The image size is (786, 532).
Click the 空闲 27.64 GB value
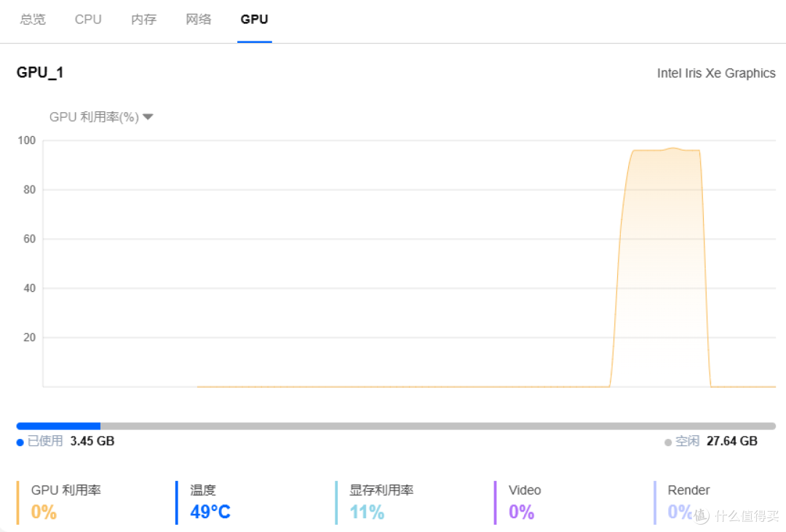(732, 441)
